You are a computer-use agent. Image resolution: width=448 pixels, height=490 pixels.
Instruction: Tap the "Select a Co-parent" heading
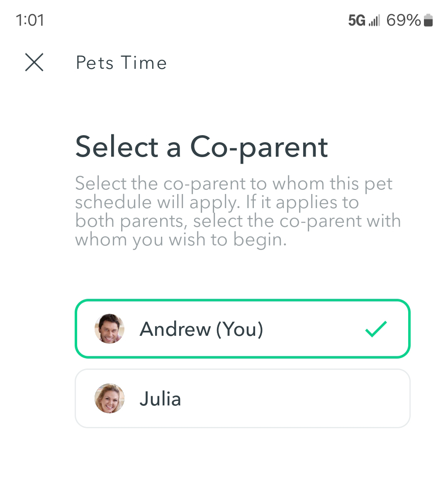click(x=202, y=147)
